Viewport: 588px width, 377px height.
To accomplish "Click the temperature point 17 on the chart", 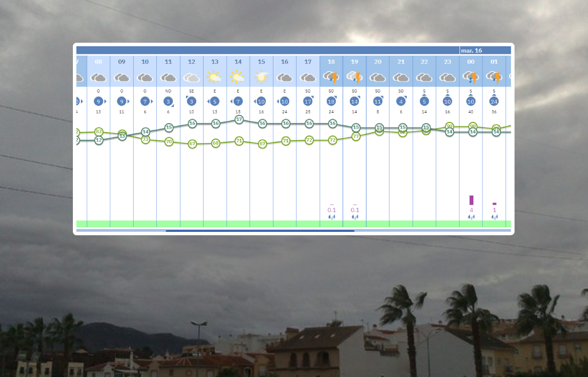I will pyautogui.click(x=239, y=120).
